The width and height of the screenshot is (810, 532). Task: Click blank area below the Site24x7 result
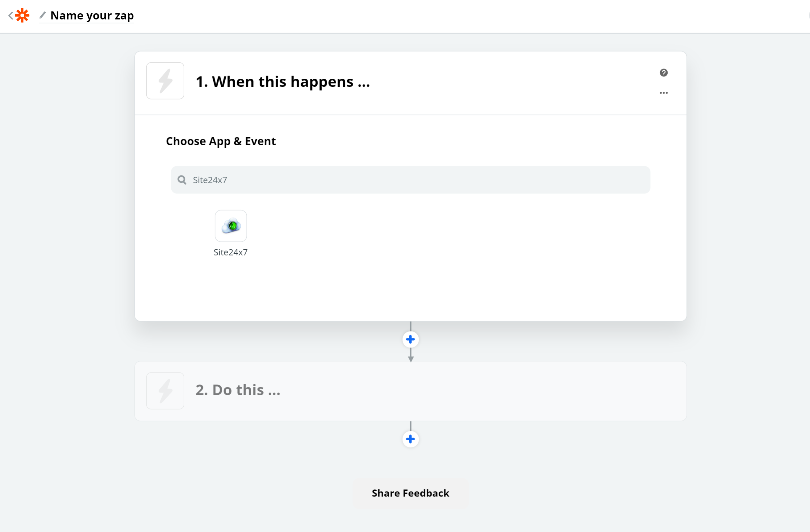pyautogui.click(x=408, y=289)
